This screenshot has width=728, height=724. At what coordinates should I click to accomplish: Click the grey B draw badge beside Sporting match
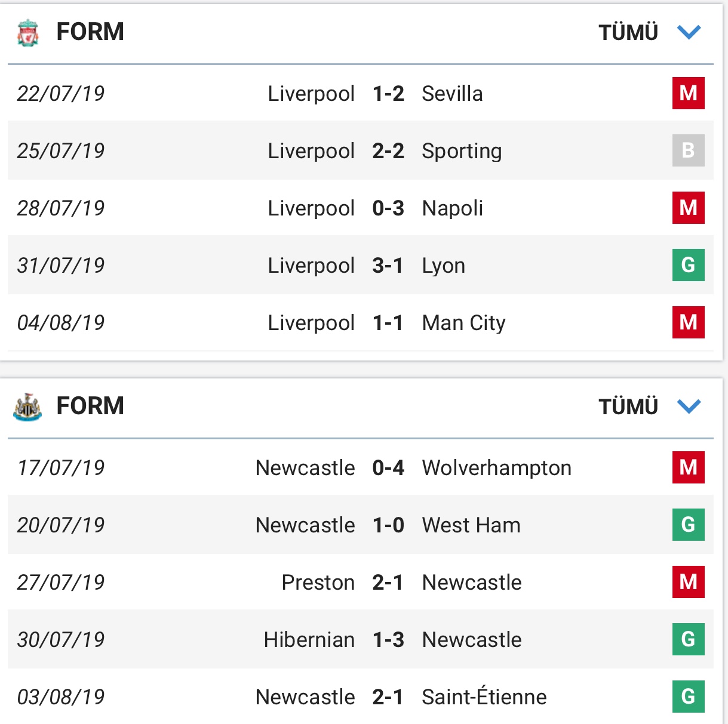coord(688,150)
